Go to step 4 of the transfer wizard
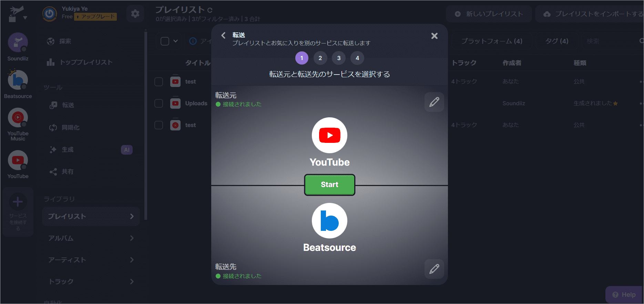This screenshot has width=644, height=304. tap(357, 58)
